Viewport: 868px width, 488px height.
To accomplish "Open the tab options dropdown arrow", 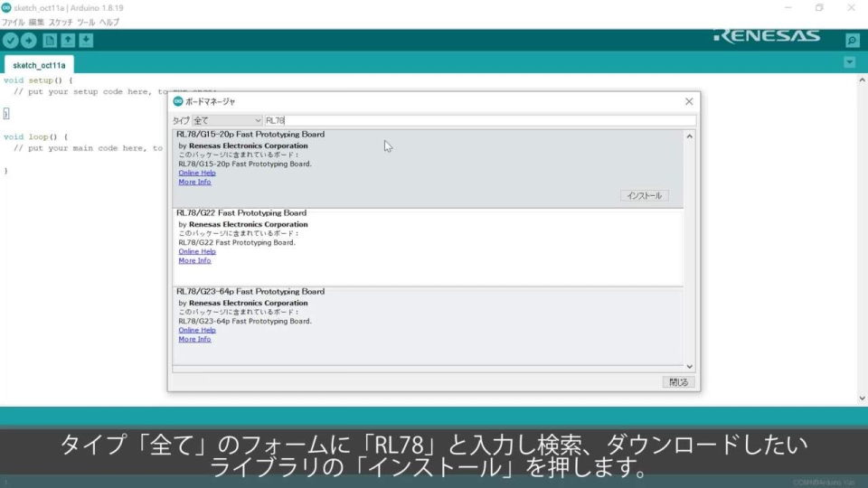I will (850, 62).
